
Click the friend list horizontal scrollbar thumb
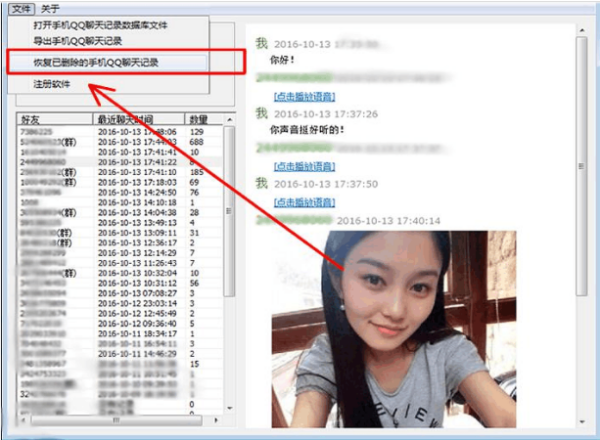(x=116, y=420)
